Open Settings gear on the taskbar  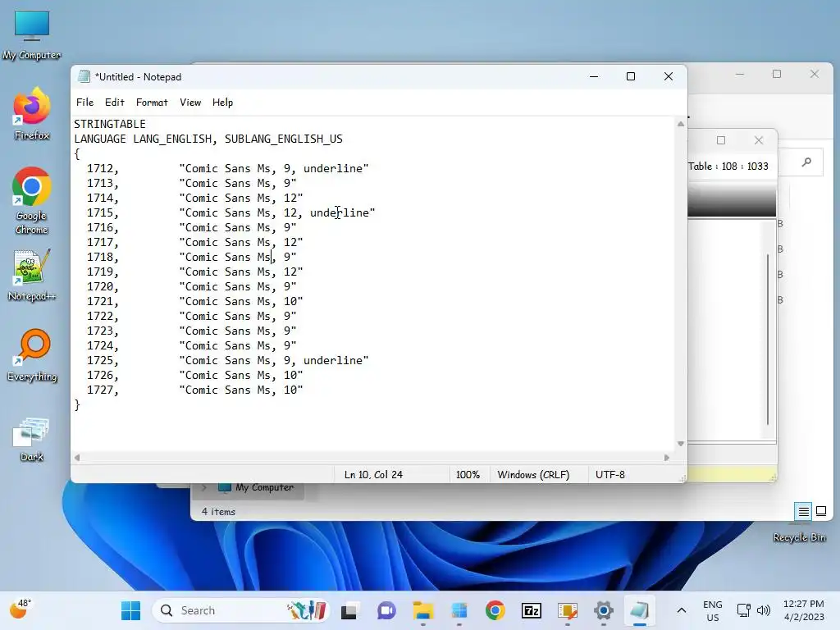pos(604,610)
